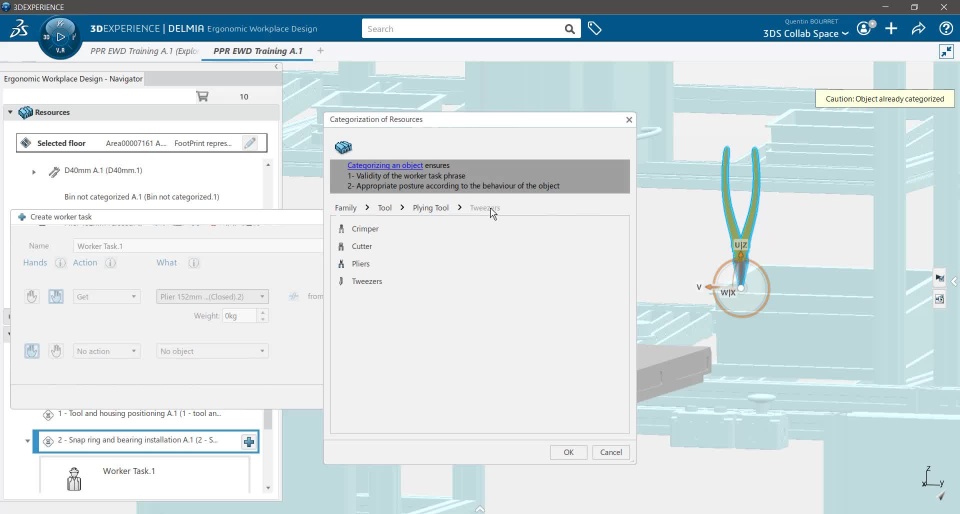Viewport: 960px width, 514px height.
Task: Click the share arrow icon
Action: [918, 29]
